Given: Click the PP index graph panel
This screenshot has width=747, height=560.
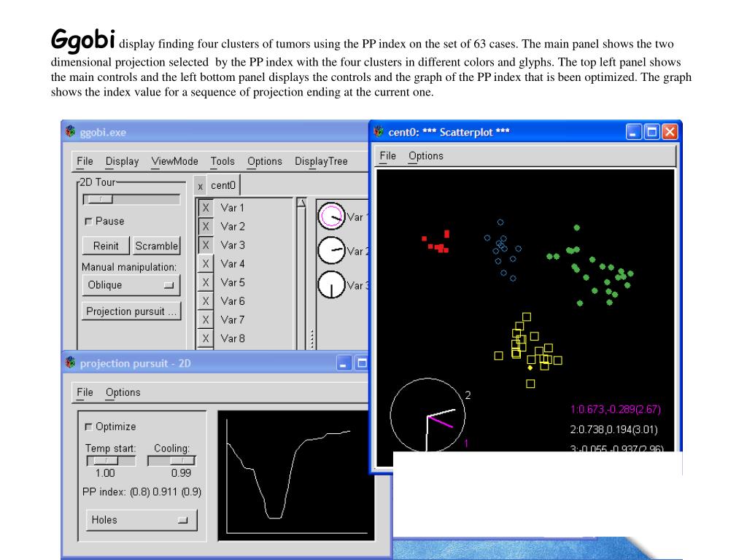Looking at the screenshot, I should click(296, 475).
